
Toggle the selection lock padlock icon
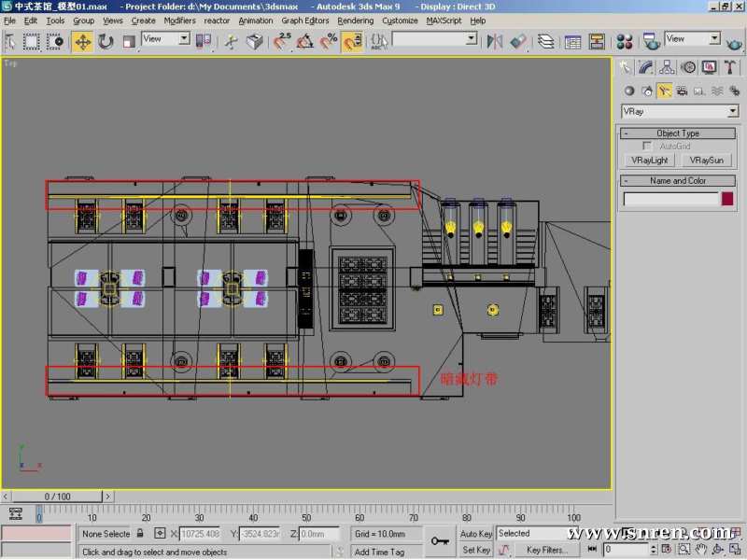140,534
